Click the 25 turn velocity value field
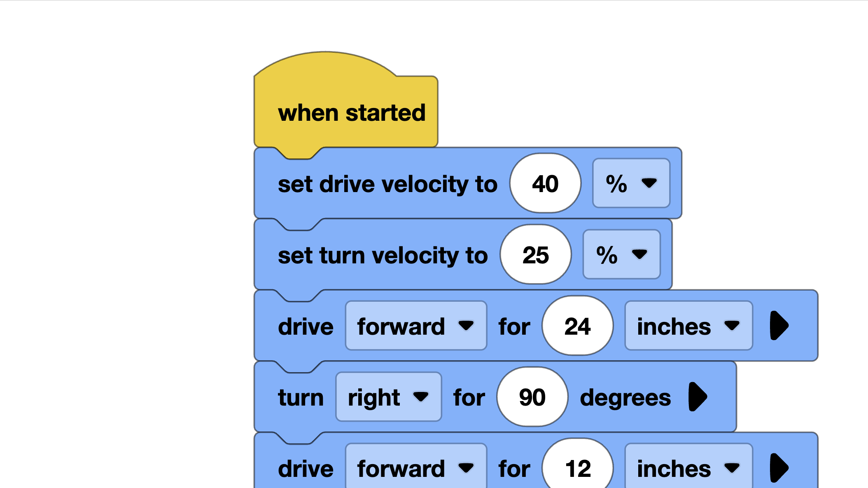Viewport: 868px width, 488px height. (535, 255)
